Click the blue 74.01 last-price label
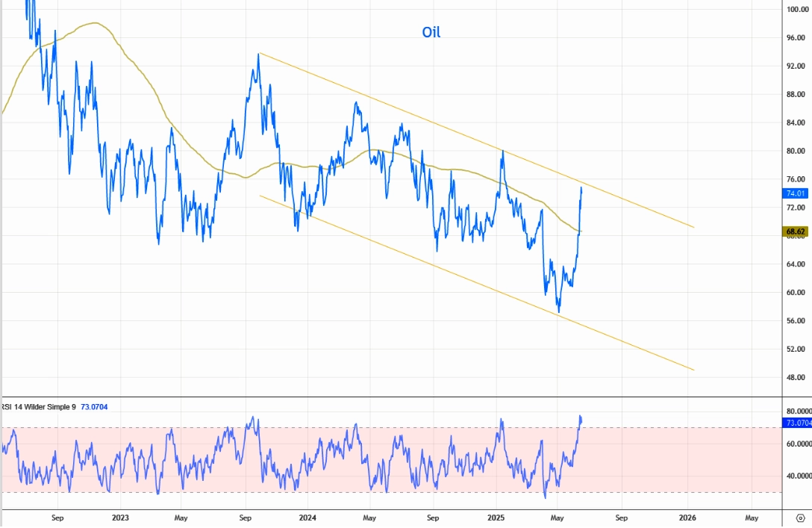Image resolution: width=812 pixels, height=528 pixels. (x=796, y=193)
